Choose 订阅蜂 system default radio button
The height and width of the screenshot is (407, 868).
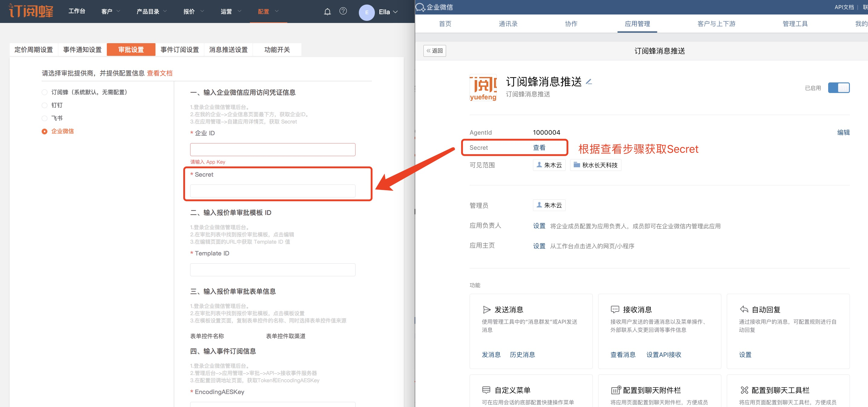(44, 92)
